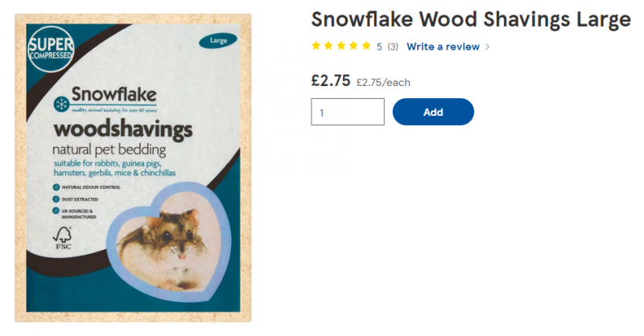Select the second rating star
This screenshot has height=336, width=644.
[x=328, y=46]
